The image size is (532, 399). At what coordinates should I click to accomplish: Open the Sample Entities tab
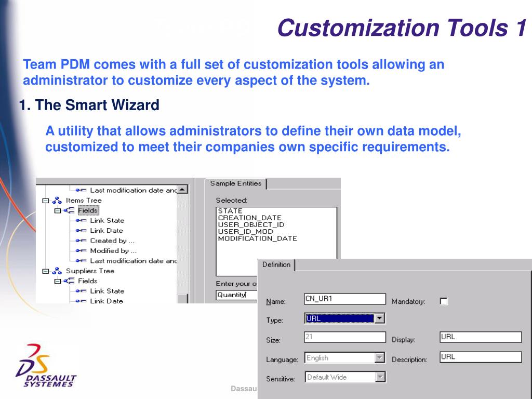pyautogui.click(x=236, y=183)
